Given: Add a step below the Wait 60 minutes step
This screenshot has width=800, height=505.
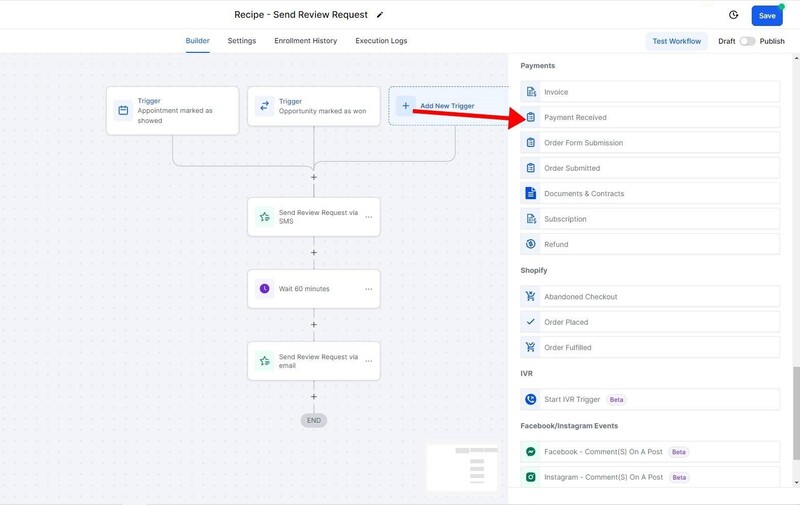Looking at the screenshot, I should [314, 324].
